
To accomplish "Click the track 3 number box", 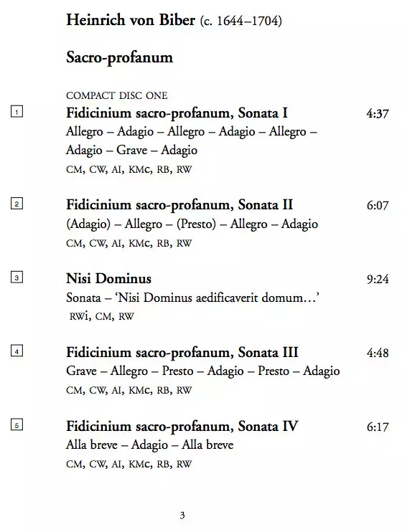I will [x=17, y=277].
